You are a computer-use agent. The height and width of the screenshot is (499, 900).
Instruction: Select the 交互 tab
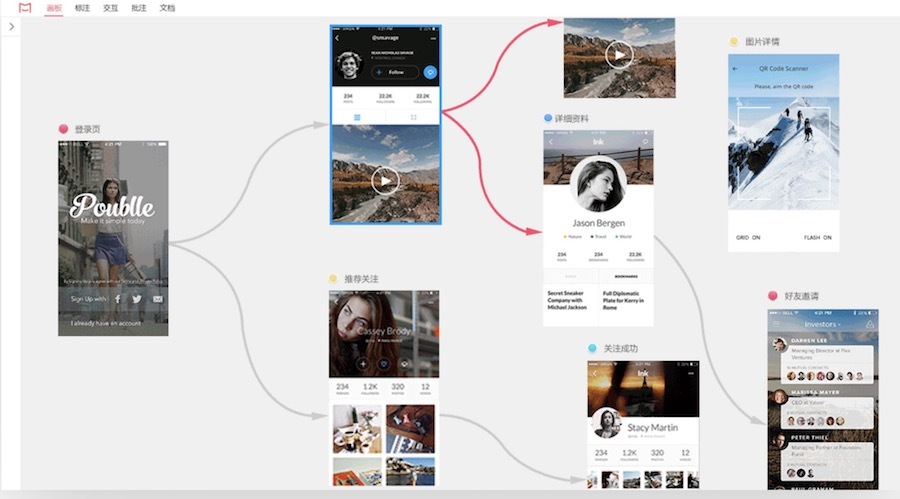110,8
